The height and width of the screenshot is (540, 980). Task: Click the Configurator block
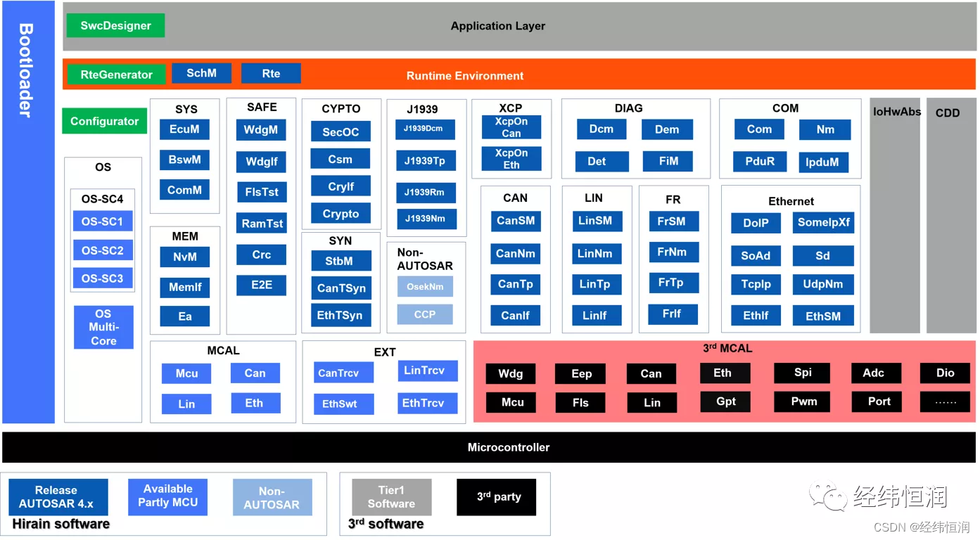click(x=103, y=120)
